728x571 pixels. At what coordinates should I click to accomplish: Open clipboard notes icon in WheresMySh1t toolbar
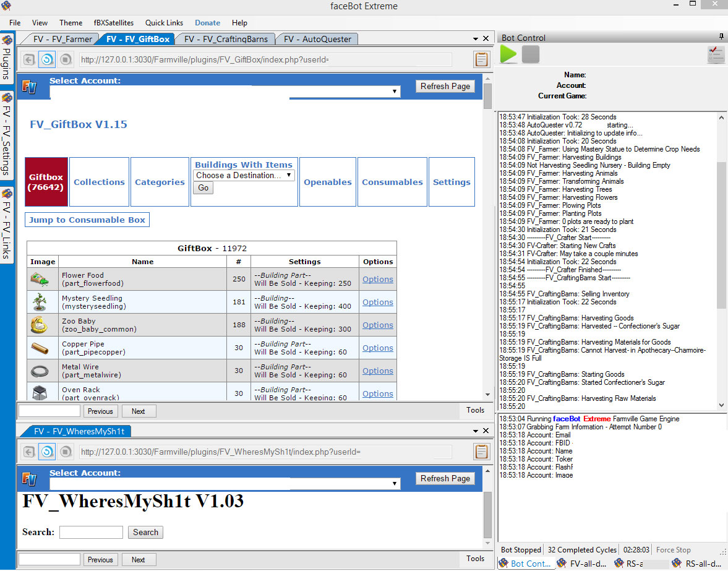tap(481, 452)
